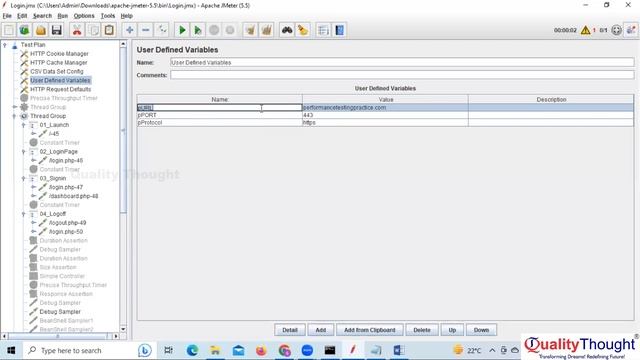The width and height of the screenshot is (640, 360).
Task: Select HTTP Request Defaults in tree
Action: (x=60, y=89)
